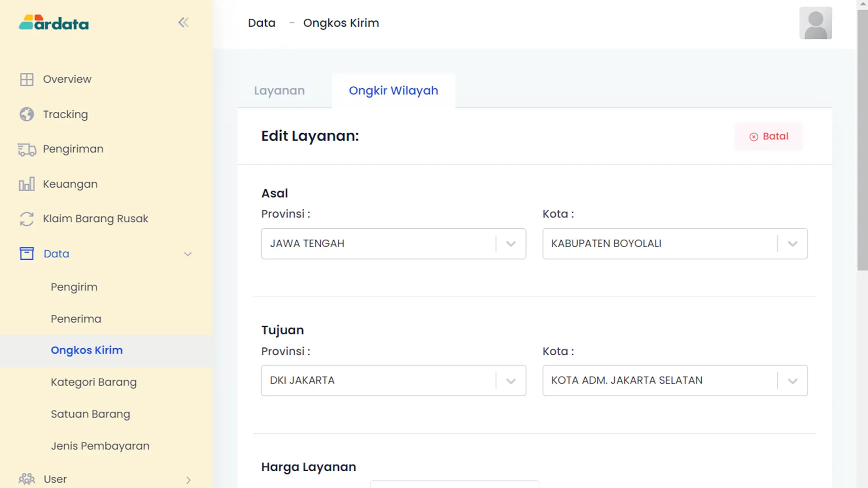Open Asal Kota dropdown KABUPATEN BOYOLALI
The height and width of the screenshot is (488, 868).
675,244
